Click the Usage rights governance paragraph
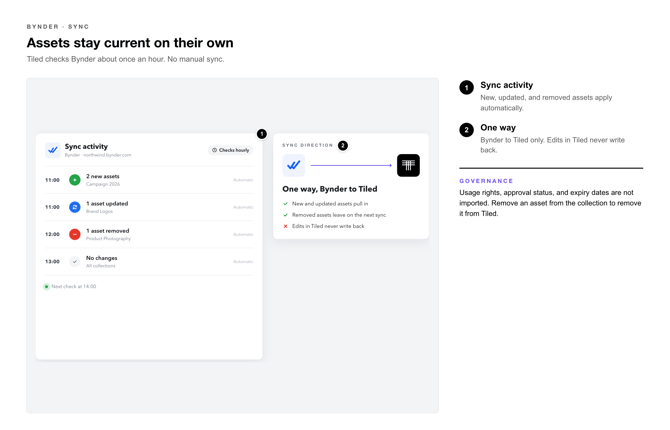Screen dimensions: 670x430 click(550, 203)
